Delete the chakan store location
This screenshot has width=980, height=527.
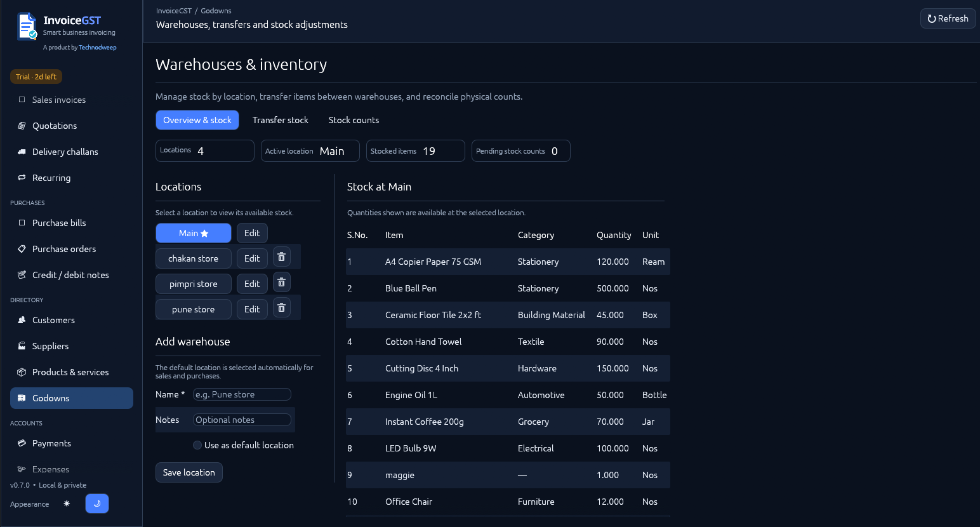tap(282, 257)
